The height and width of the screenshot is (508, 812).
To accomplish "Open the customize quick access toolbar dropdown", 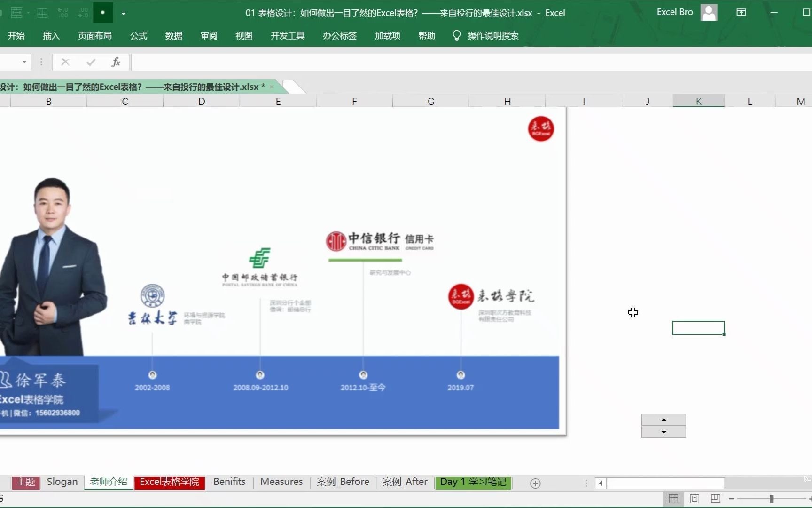I will [123, 13].
